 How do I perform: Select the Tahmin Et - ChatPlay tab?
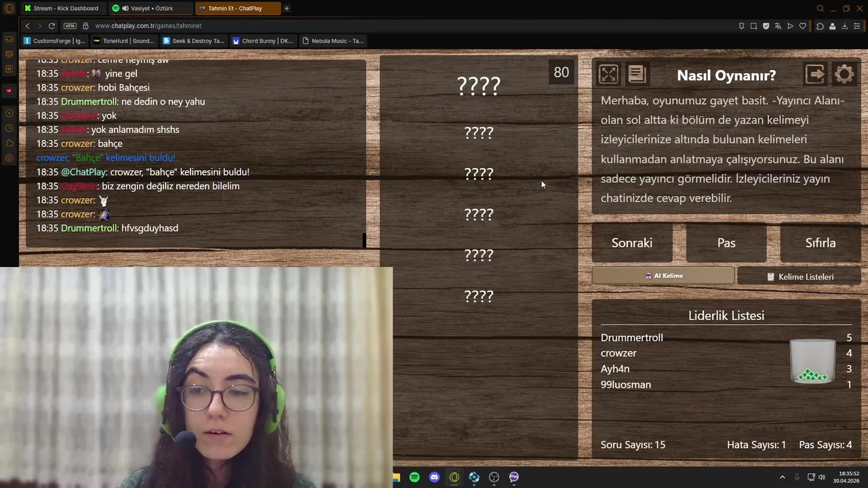(237, 8)
